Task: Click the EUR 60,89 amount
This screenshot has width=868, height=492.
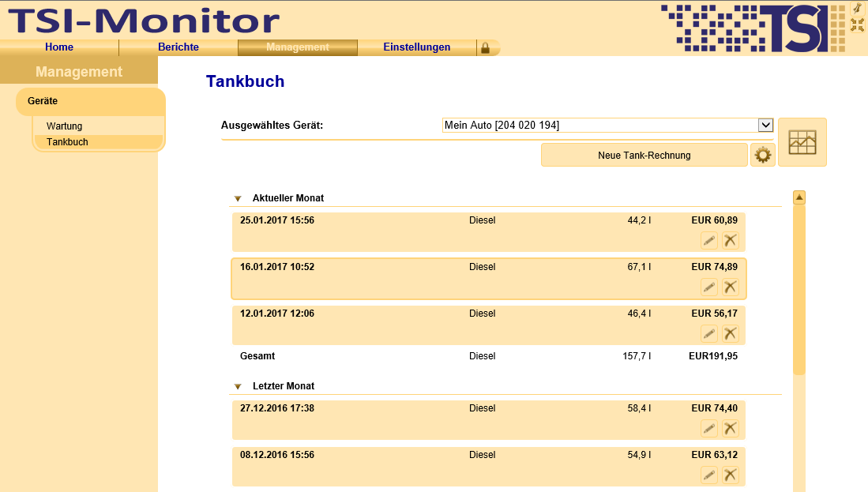Action: coord(714,220)
